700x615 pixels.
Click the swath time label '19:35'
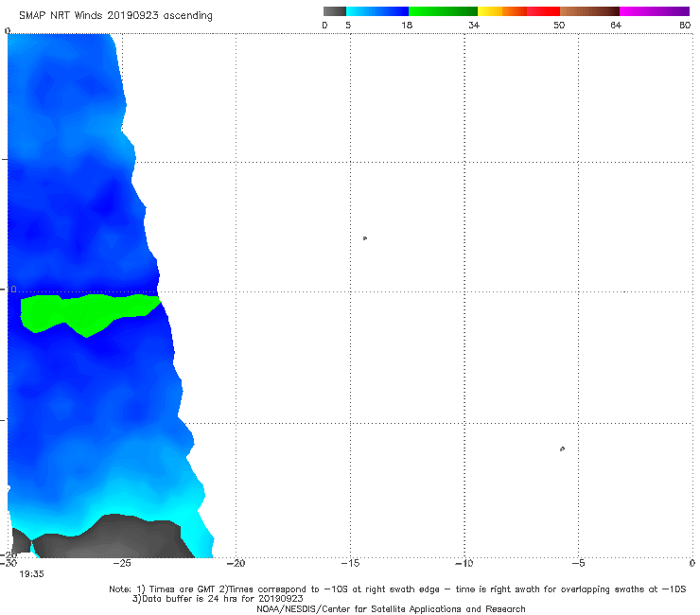32,574
